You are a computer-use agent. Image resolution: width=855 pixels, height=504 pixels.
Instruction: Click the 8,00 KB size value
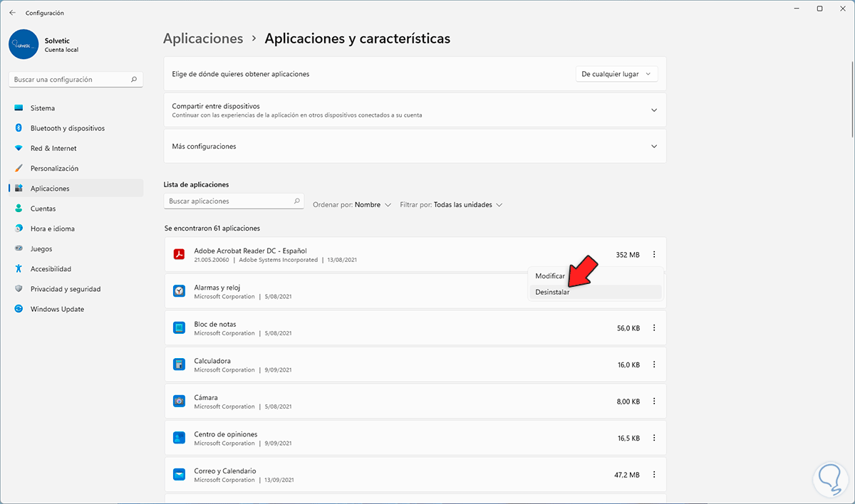pos(628,401)
